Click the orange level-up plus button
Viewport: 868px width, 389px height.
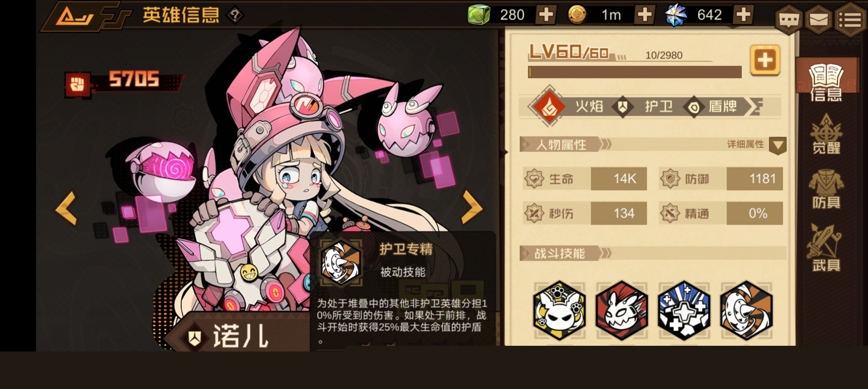click(765, 60)
